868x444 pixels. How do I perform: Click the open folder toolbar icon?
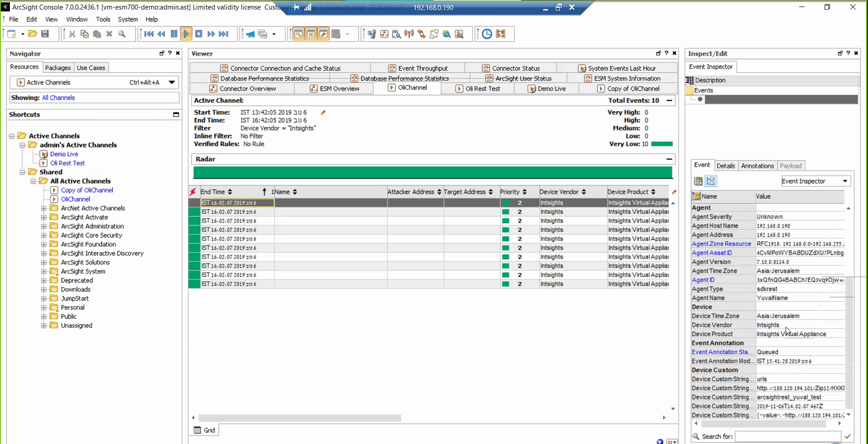point(33,34)
